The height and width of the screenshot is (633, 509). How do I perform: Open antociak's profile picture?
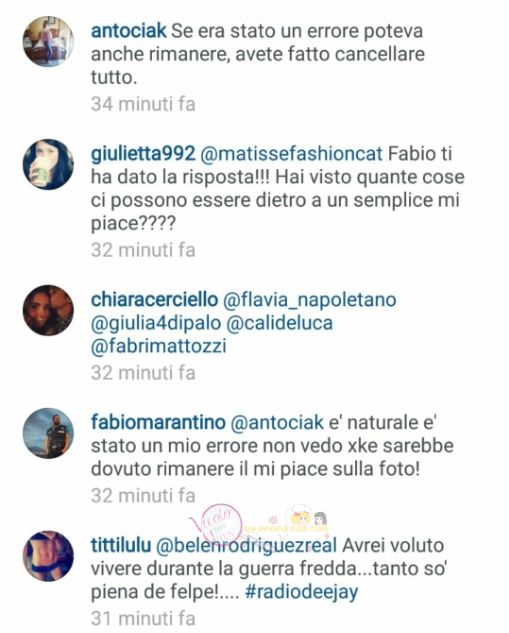pos(48,41)
